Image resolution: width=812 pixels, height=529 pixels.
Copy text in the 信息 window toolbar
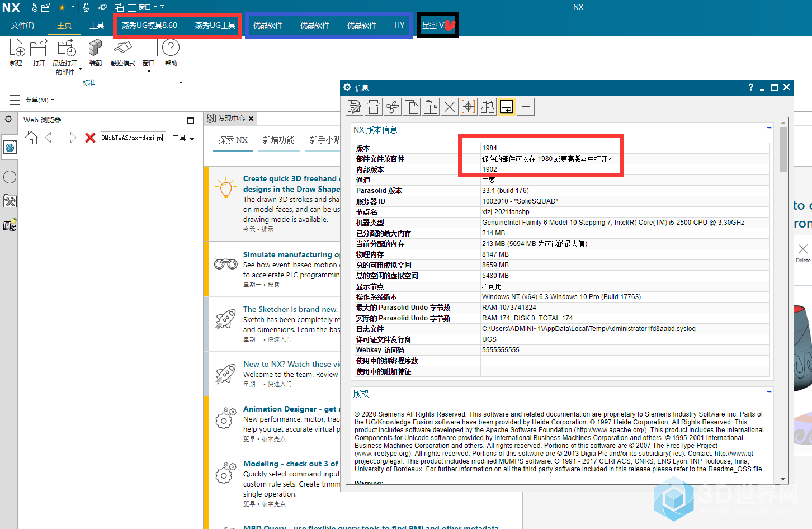[412, 106]
